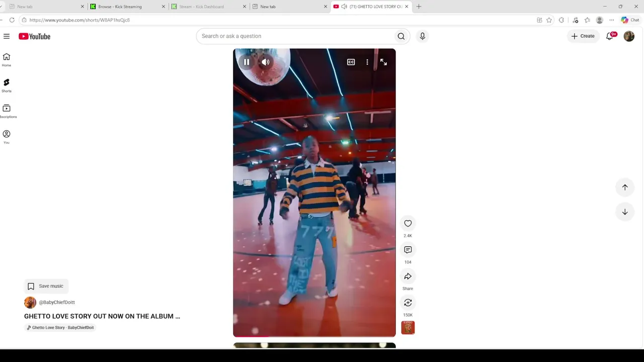Toggle closed captions on the Short
This screenshot has height=362, width=644.
pos(351,62)
